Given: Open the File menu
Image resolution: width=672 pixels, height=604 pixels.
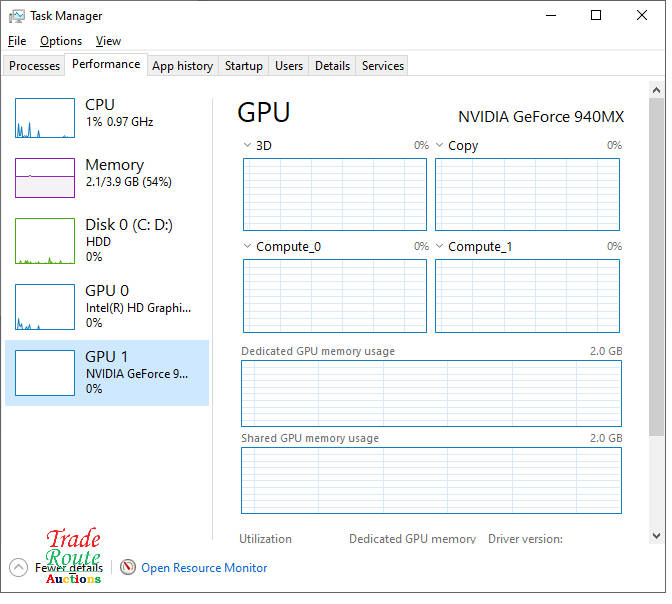Looking at the screenshot, I should [x=17, y=41].
